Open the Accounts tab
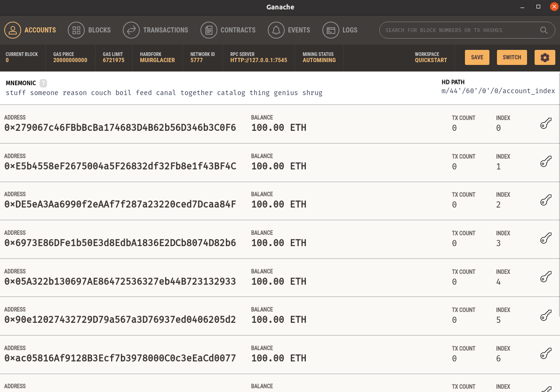This screenshot has height=392, width=560. [30, 30]
